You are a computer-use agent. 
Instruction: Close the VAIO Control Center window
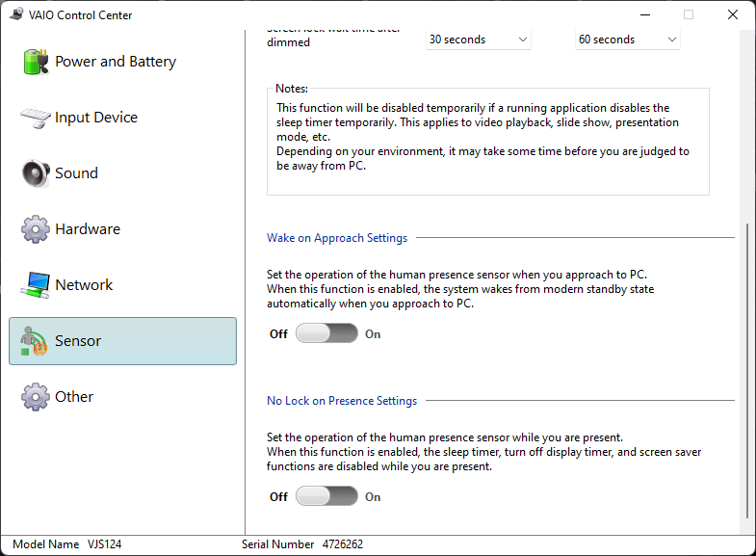coord(733,15)
